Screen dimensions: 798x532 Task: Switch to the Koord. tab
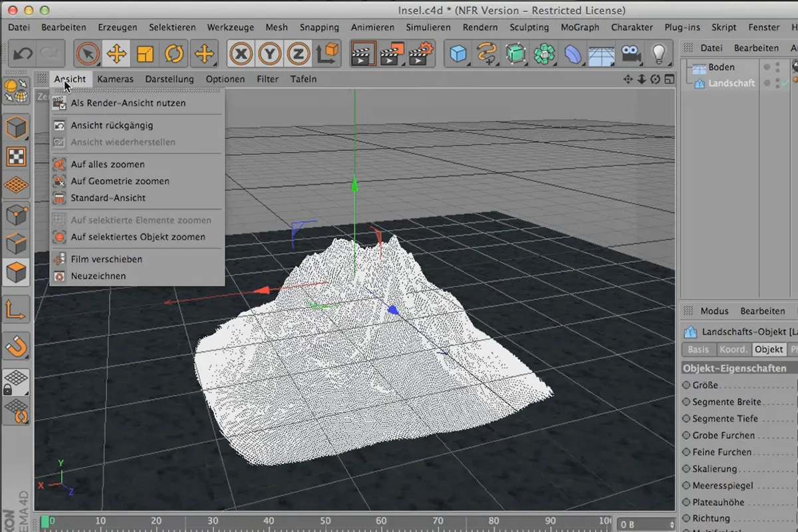pyautogui.click(x=733, y=349)
